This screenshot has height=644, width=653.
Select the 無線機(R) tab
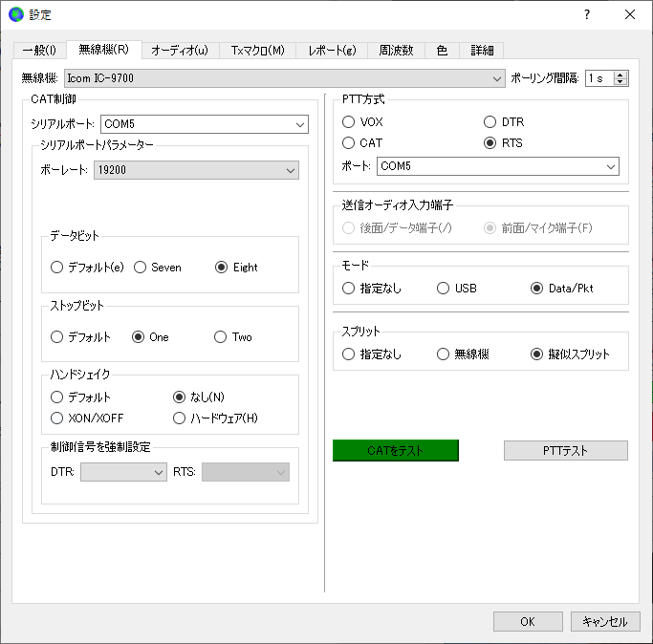point(104,49)
